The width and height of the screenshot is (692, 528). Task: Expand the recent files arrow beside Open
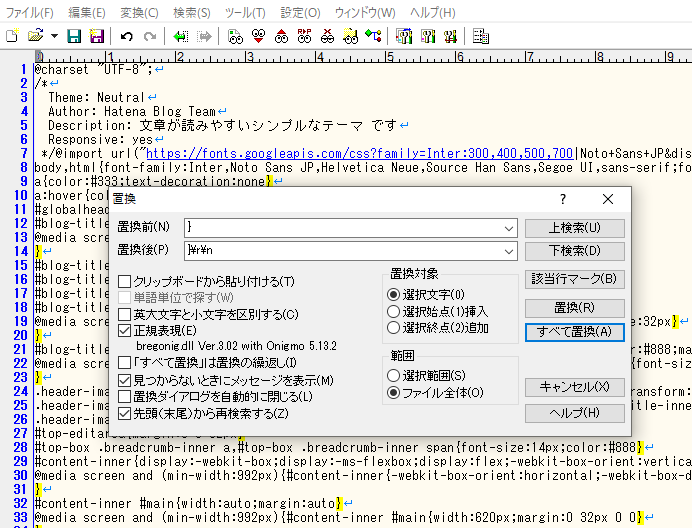[54, 36]
